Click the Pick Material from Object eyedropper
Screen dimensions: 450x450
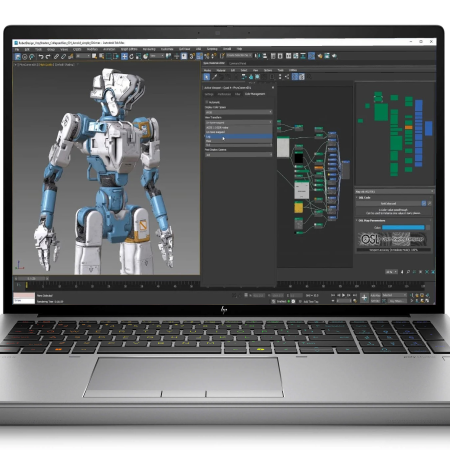(215, 77)
